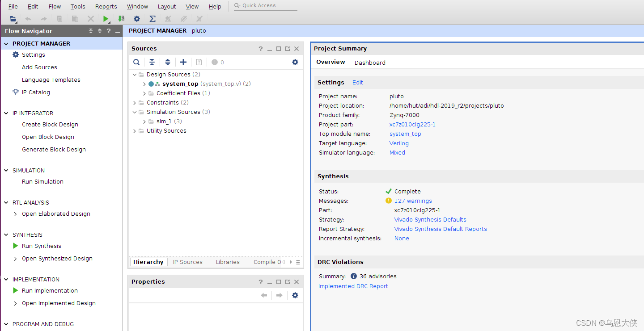
Task: Switch to Dashboard tab
Action: click(x=370, y=63)
